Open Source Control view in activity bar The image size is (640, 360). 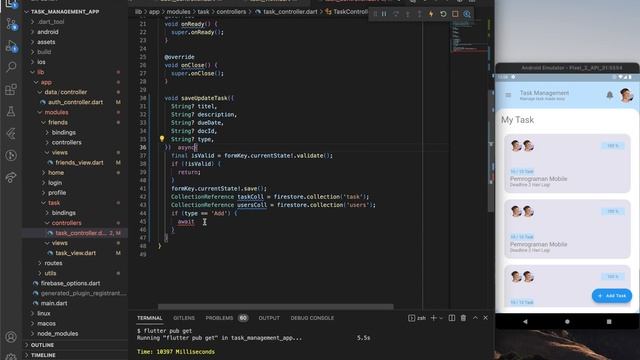point(11,24)
